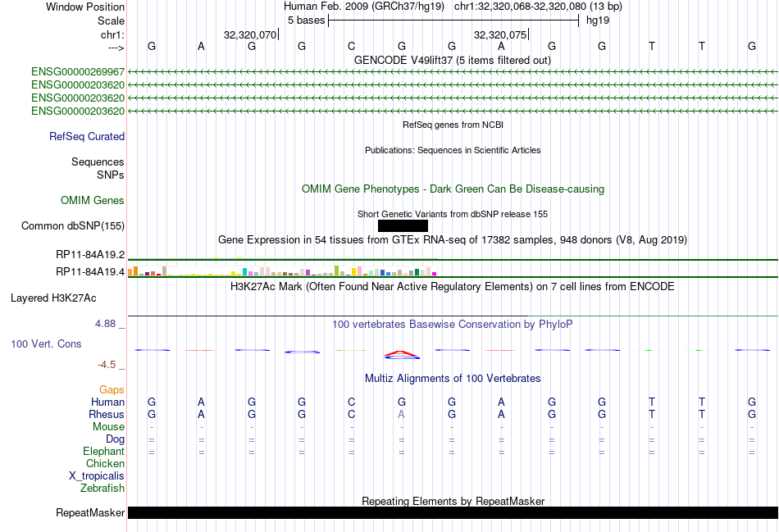The width and height of the screenshot is (779, 532).
Task: Click the 100 Vert. Cons label
Action: tap(46, 343)
